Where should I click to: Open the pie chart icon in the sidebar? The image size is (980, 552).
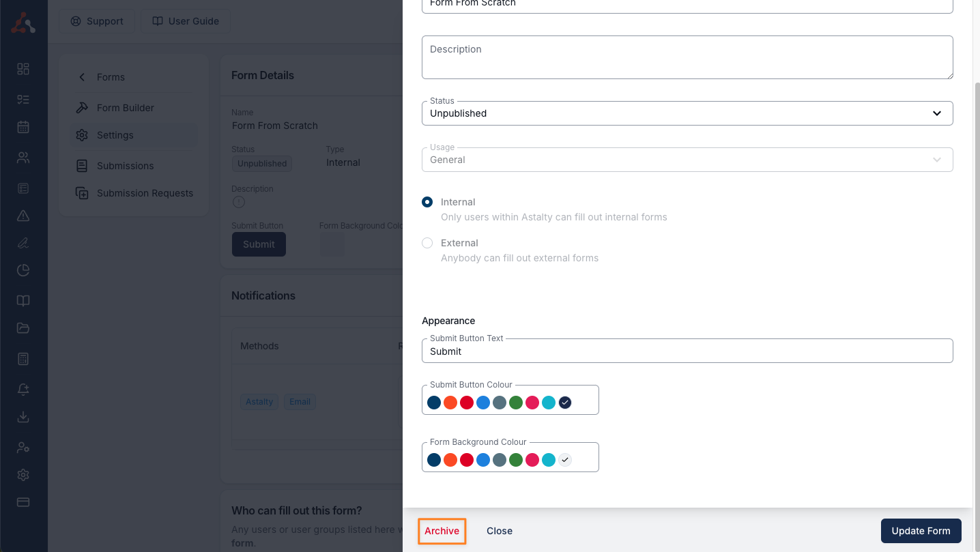pyautogui.click(x=23, y=270)
